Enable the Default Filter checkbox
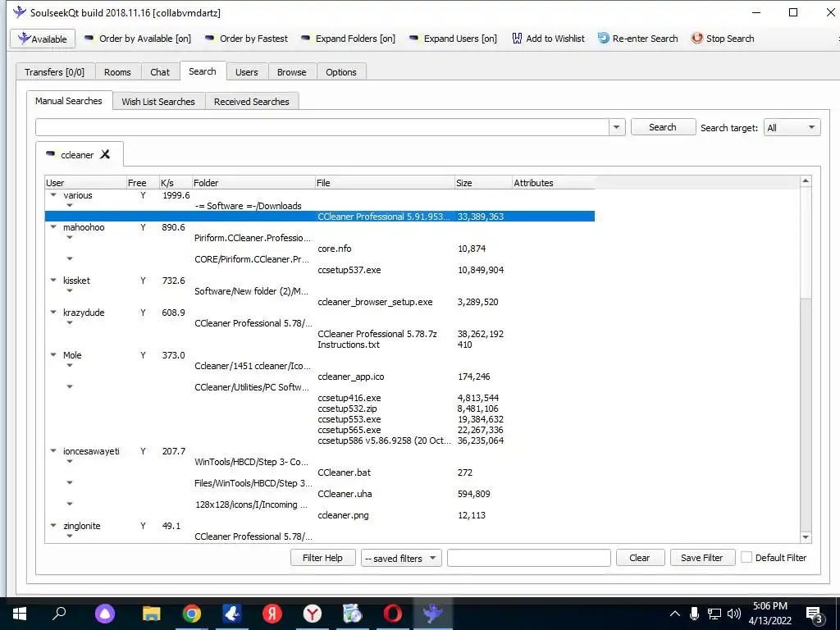This screenshot has width=840, height=630. (746, 557)
